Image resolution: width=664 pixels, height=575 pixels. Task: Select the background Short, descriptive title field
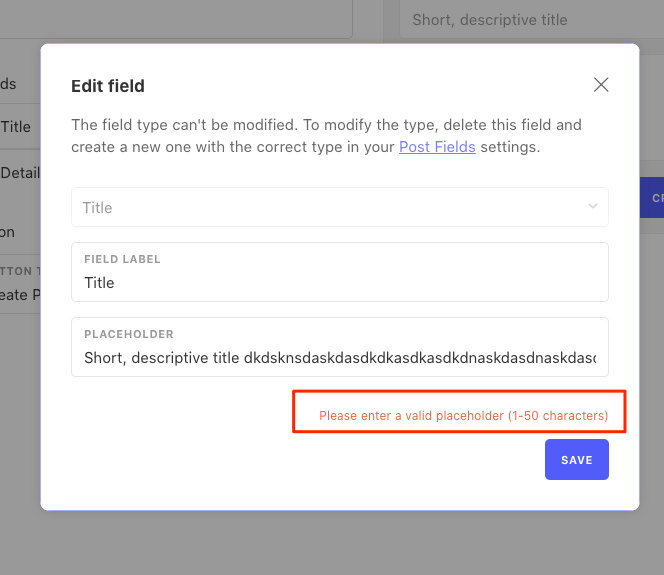point(531,19)
